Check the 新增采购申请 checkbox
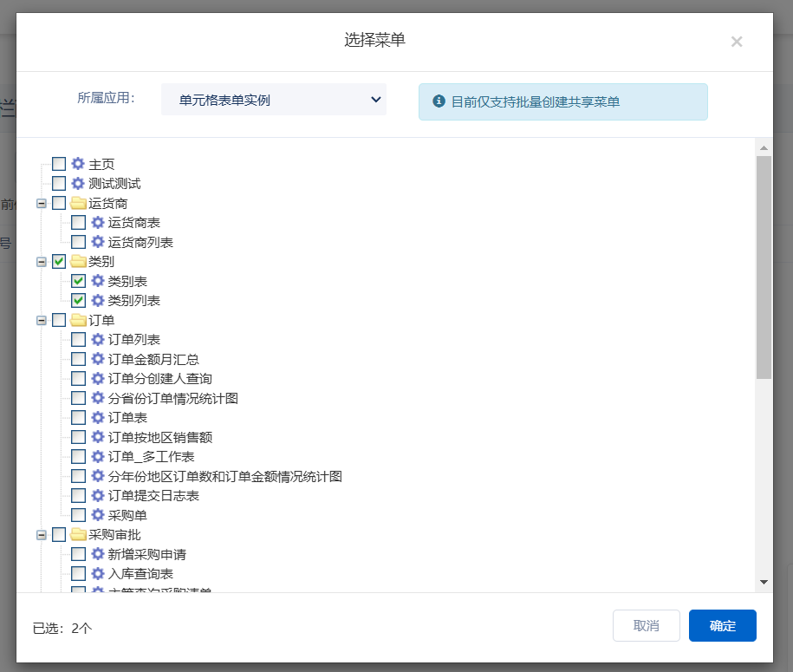793x672 pixels. [78, 554]
